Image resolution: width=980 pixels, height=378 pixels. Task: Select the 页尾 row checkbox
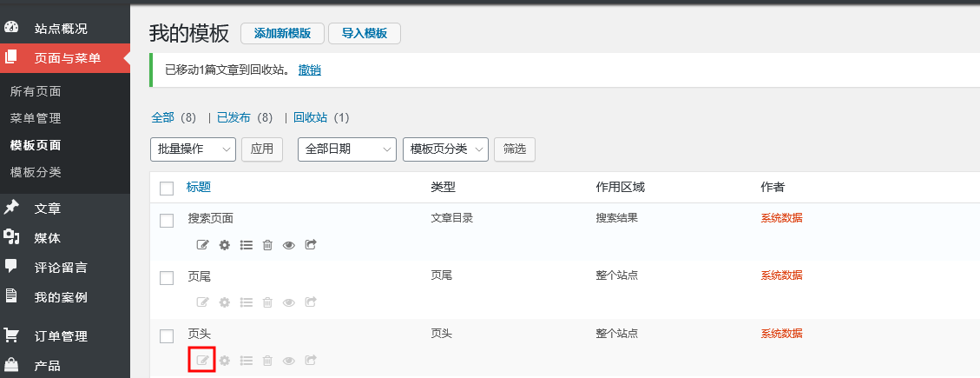tap(167, 278)
